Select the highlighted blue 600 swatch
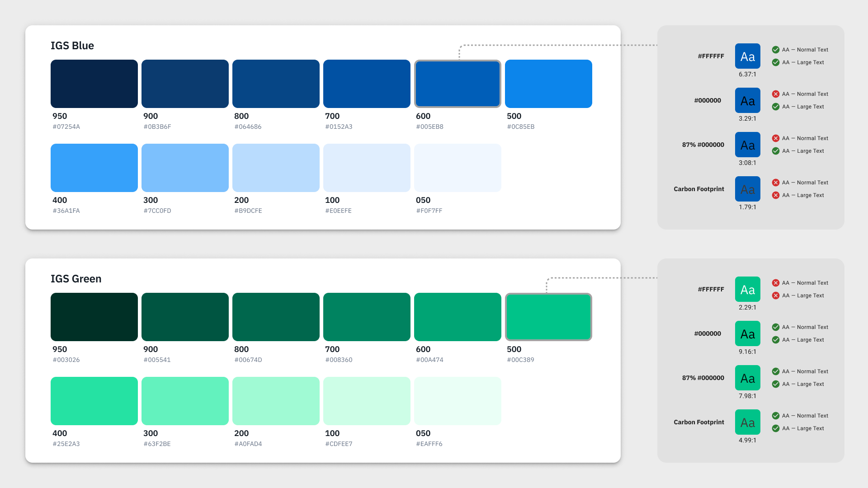This screenshot has width=868, height=488. coord(458,84)
